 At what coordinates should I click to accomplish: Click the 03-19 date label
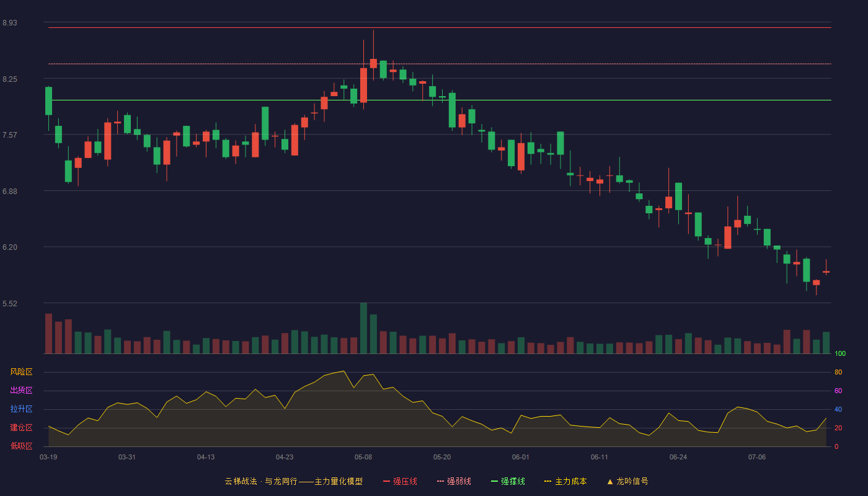tap(48, 457)
